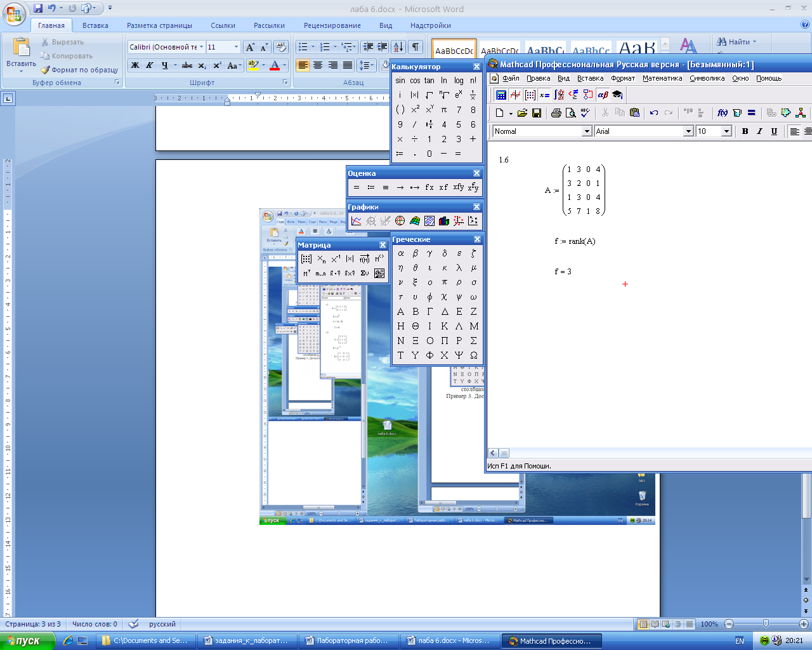The width and height of the screenshot is (812, 650).
Task: Insert a surface plot from the Графики palette
Action: [x=415, y=221]
